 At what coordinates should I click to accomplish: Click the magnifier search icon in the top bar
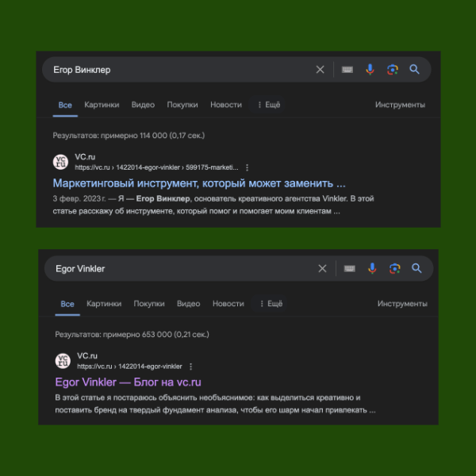point(414,70)
